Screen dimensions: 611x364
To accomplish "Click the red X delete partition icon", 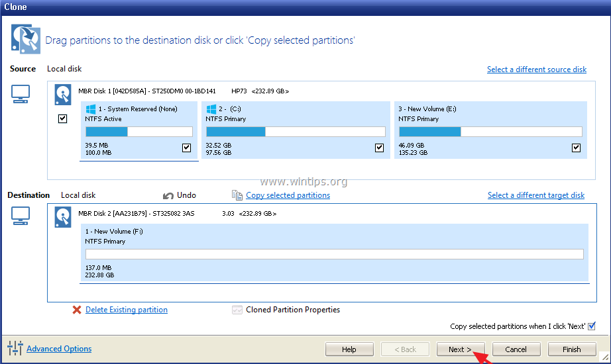I will (x=77, y=310).
